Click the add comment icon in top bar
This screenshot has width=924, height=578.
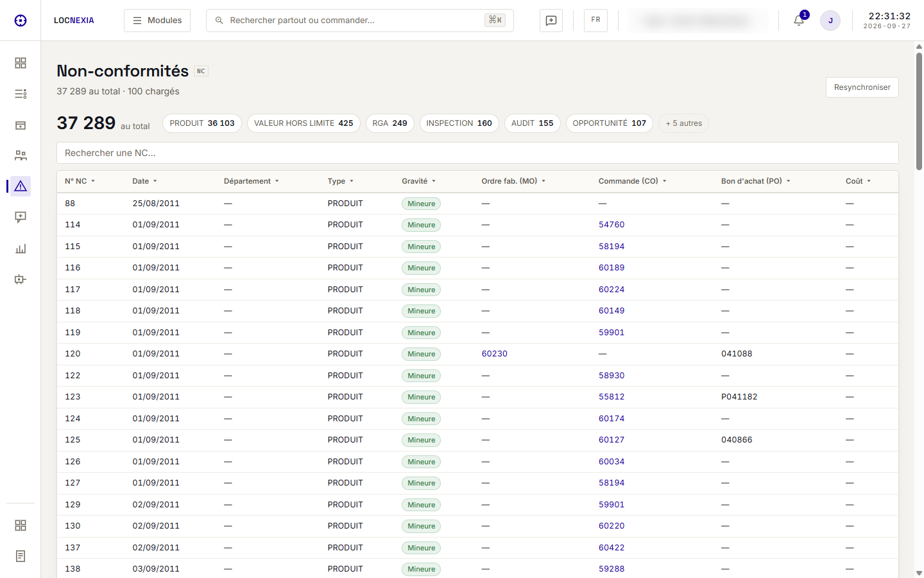point(551,21)
